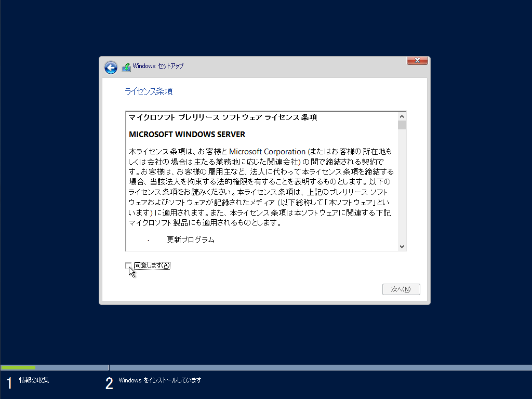Click the license text scroll down arrow

pos(402,247)
